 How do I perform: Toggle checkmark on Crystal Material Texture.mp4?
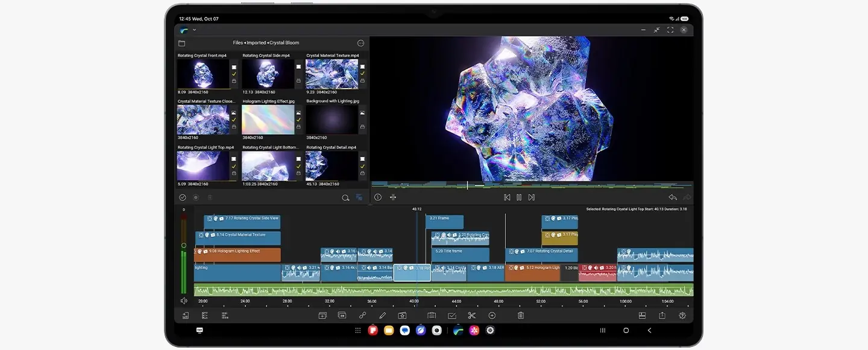362,74
